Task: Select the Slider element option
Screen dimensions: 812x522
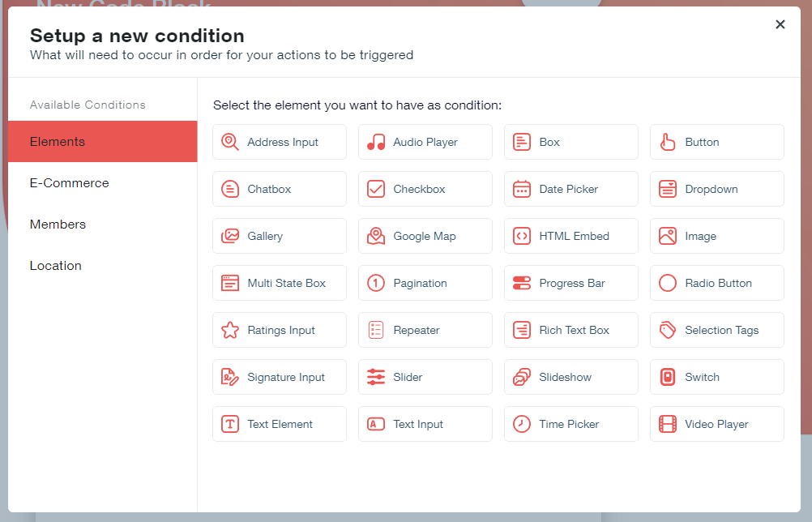Action: (x=425, y=377)
